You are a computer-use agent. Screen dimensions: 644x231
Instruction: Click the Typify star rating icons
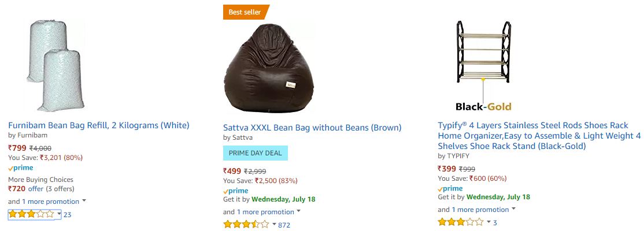click(x=461, y=222)
